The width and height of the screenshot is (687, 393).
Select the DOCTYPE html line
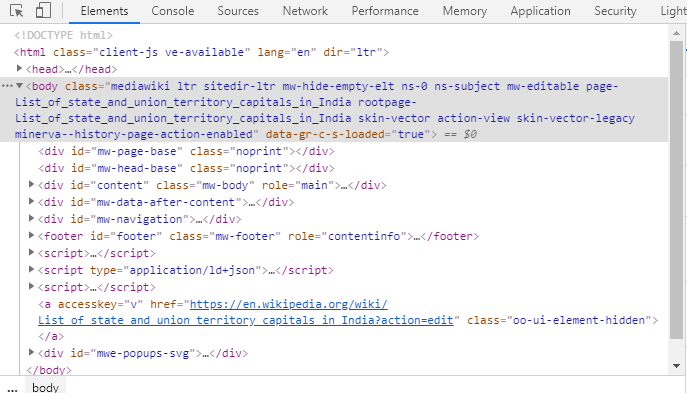coord(64,35)
